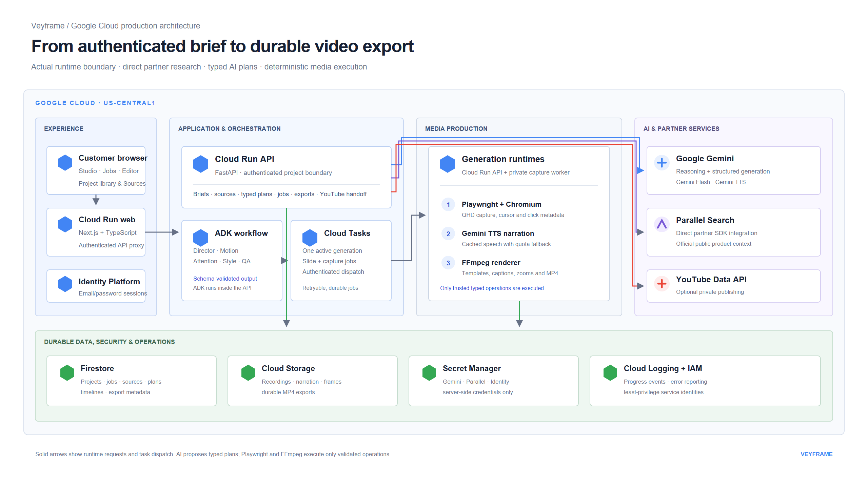Click 'least-privilege service identities' text

coord(664,392)
